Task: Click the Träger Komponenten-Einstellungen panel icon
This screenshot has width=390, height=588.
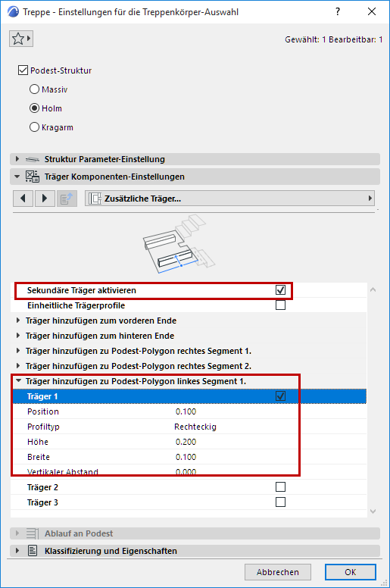Action: pyautogui.click(x=33, y=177)
